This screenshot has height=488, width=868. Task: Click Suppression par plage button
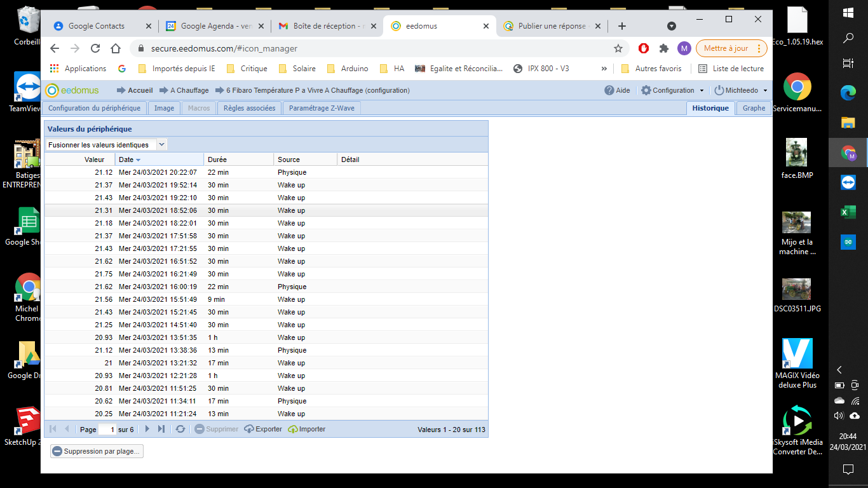point(97,451)
